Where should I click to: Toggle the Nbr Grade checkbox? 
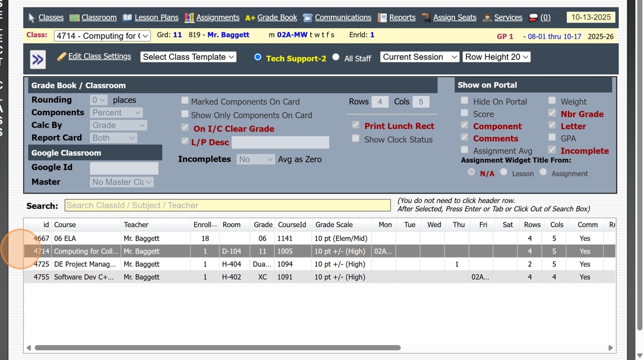(552, 113)
